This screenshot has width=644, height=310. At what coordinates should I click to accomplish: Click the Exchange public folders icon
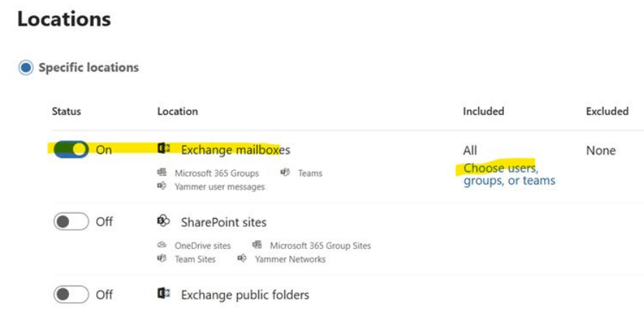(x=163, y=294)
